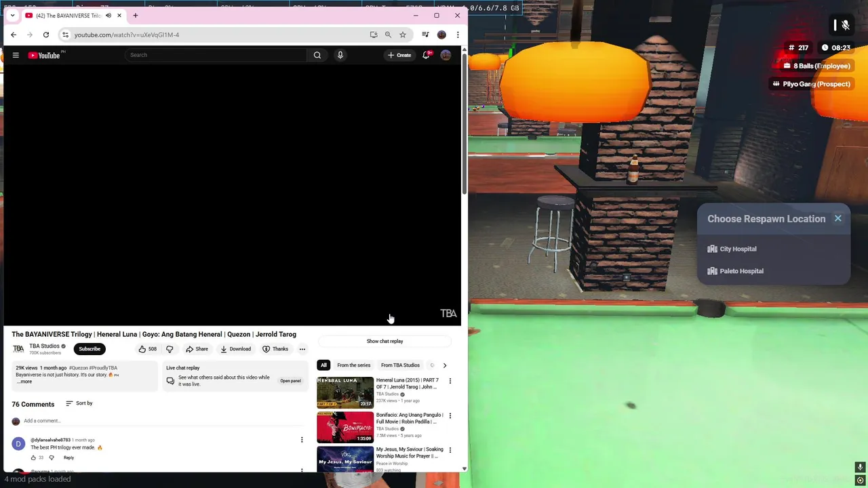Open My Jesus, My Saviour video title
The image size is (868, 488).
coord(410,453)
